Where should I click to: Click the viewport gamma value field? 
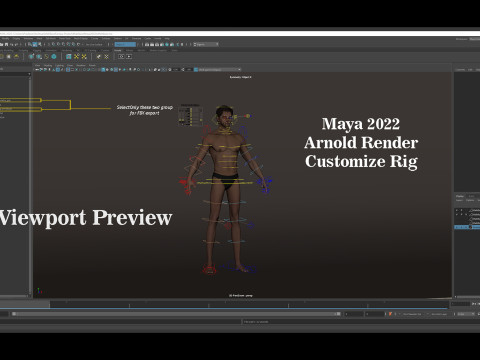click(189, 69)
